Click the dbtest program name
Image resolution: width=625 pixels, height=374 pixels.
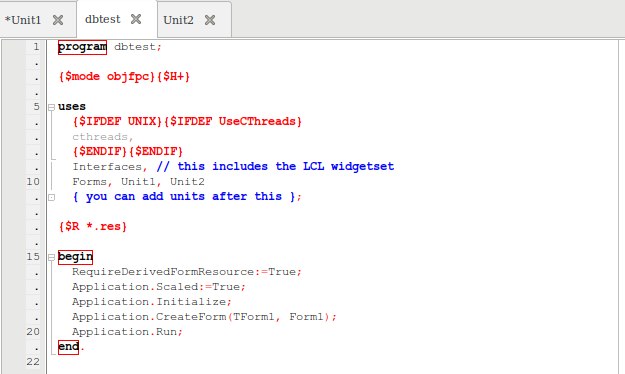(x=135, y=47)
